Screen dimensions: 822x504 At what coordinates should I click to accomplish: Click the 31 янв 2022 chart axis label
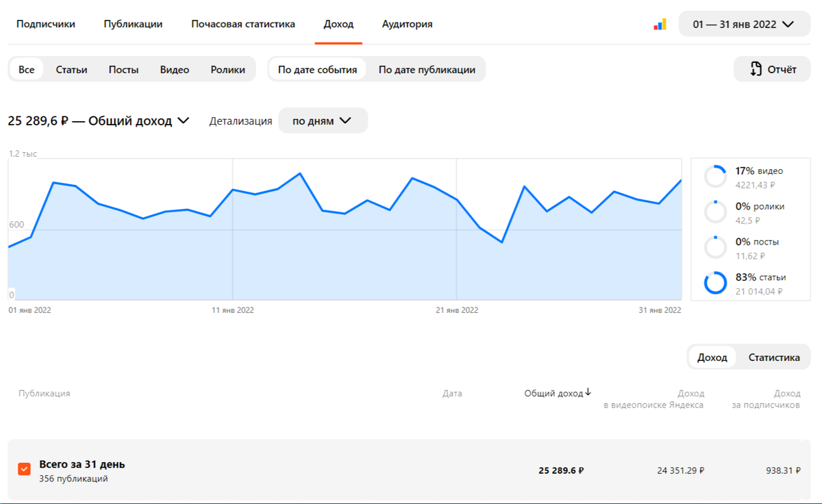click(x=660, y=310)
